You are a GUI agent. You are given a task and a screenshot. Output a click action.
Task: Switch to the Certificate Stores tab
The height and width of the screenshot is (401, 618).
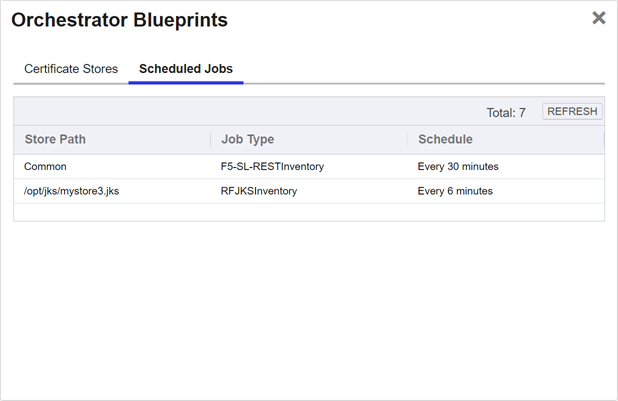click(71, 69)
